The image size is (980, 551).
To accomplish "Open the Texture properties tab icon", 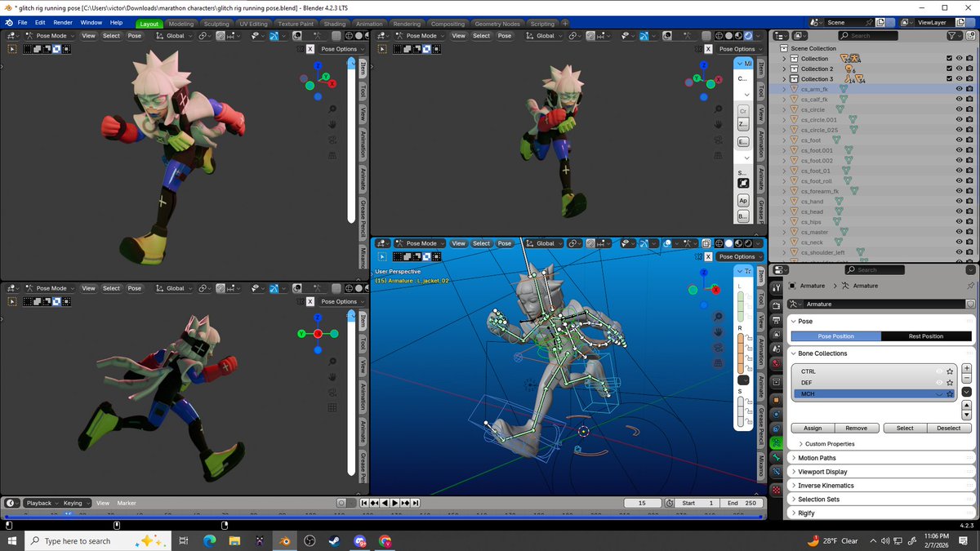I will (x=776, y=490).
